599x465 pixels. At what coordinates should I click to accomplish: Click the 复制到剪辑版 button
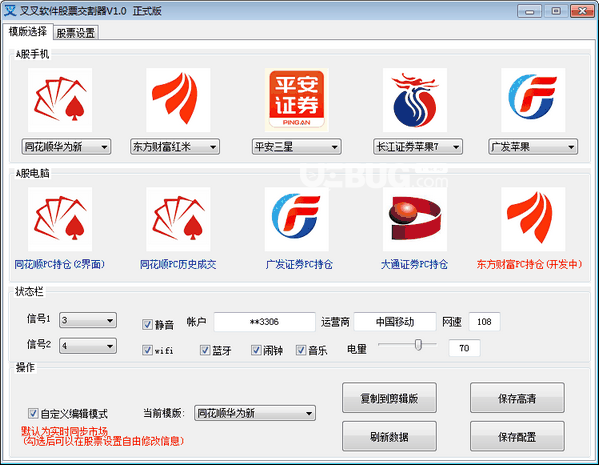[x=389, y=398]
